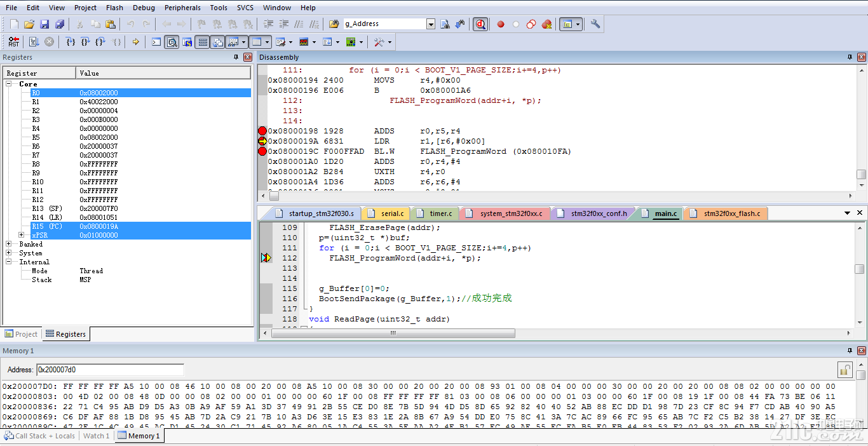The image size is (868, 446).
Task: Switch to the stm32f0xx_flash.c tab
Action: point(726,213)
